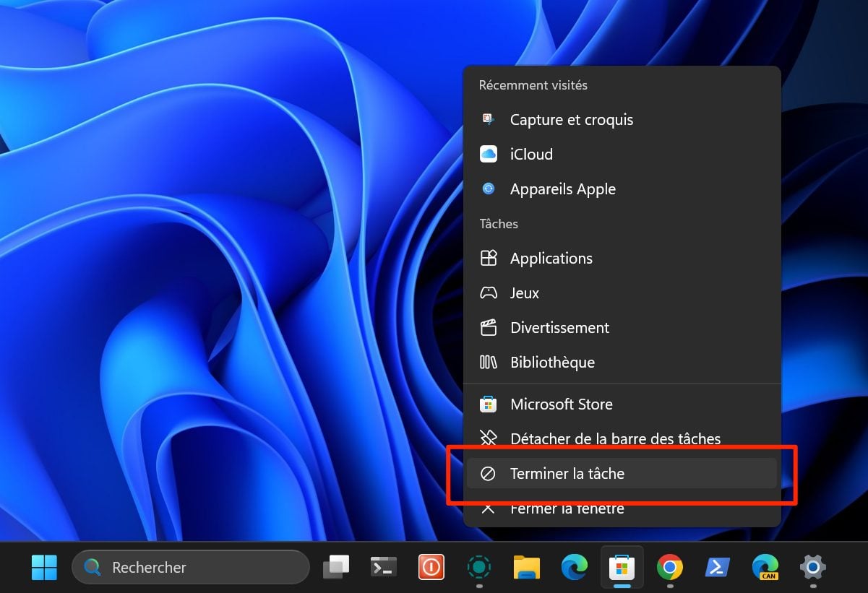The height and width of the screenshot is (593, 868).
Task: Click Détacher de la barre des tâches
Action: (622, 439)
